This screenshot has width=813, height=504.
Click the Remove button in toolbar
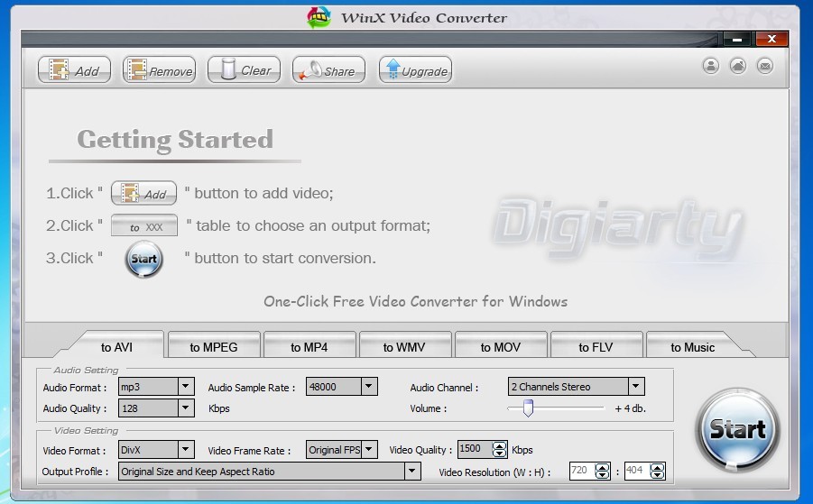(159, 70)
